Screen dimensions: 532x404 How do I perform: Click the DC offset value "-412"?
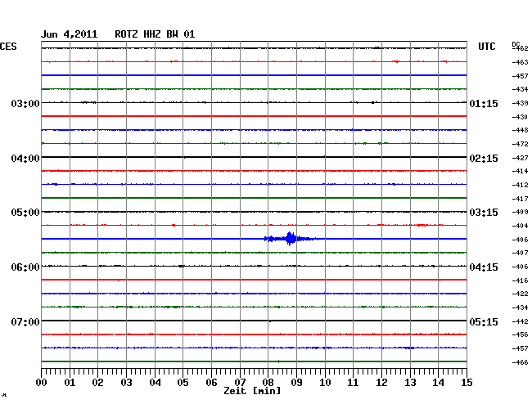(x=520, y=185)
